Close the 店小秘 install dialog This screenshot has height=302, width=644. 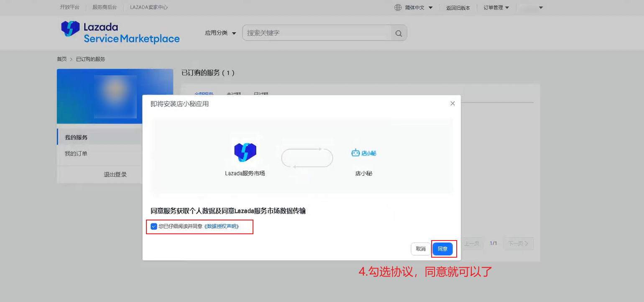(452, 103)
